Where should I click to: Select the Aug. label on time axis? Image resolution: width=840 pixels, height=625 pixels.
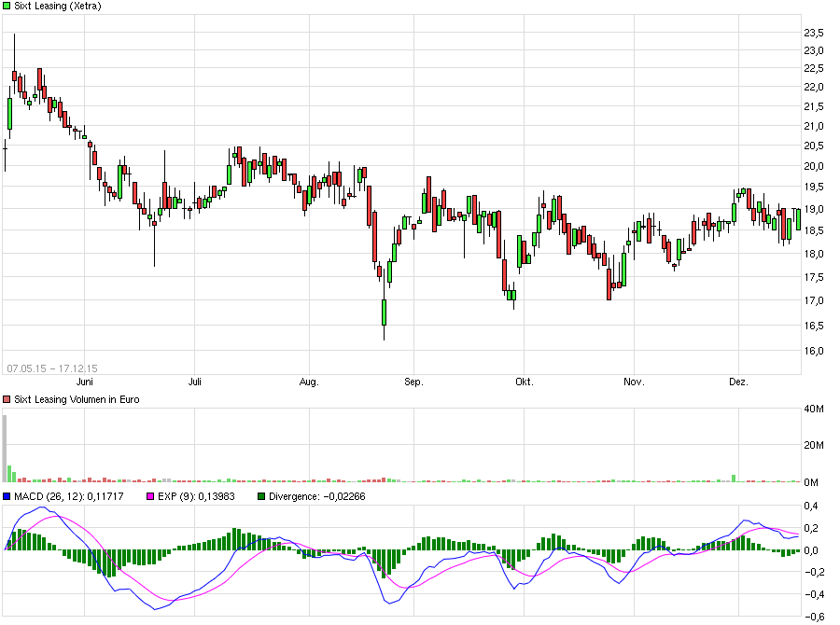coord(309,382)
